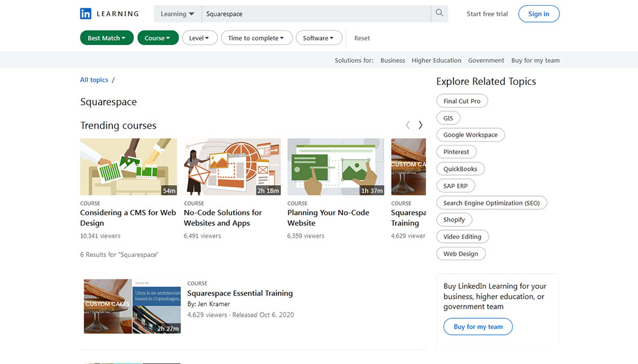Viewport: 638px width, 364px height.
Task: Click the "6,359 viewers" text
Action: pos(305,236)
